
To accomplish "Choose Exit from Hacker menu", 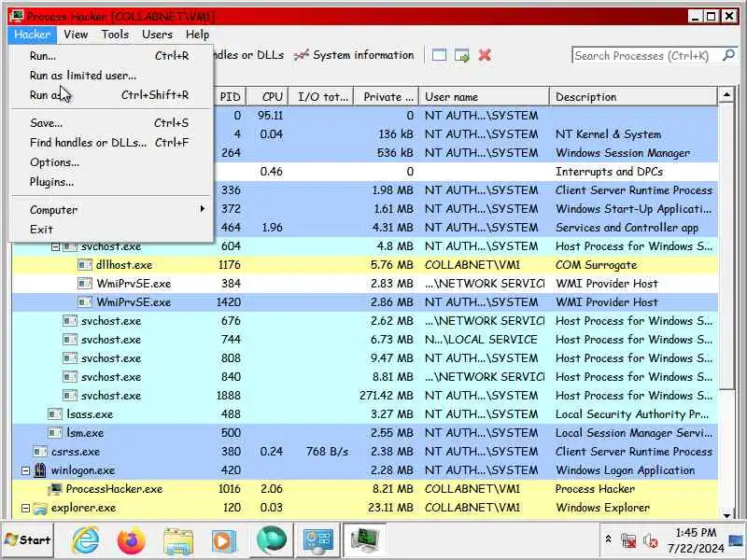I will coord(111,230).
